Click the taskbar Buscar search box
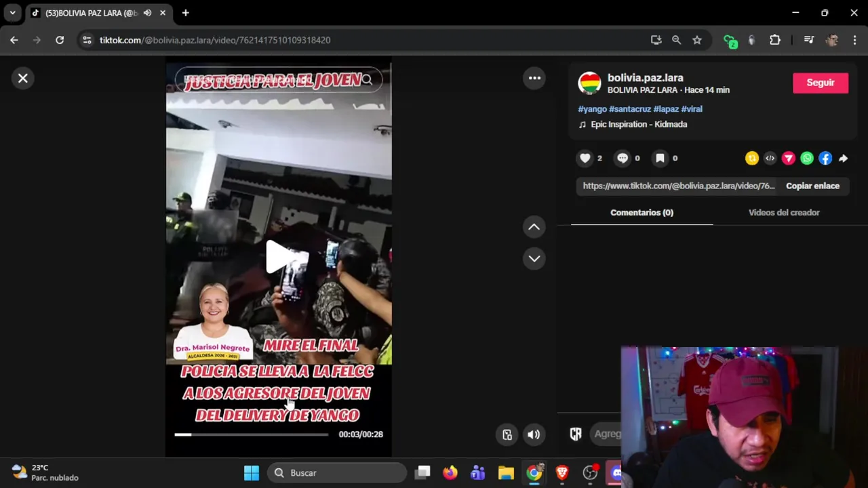Image resolution: width=868 pixels, height=488 pixels. click(337, 472)
